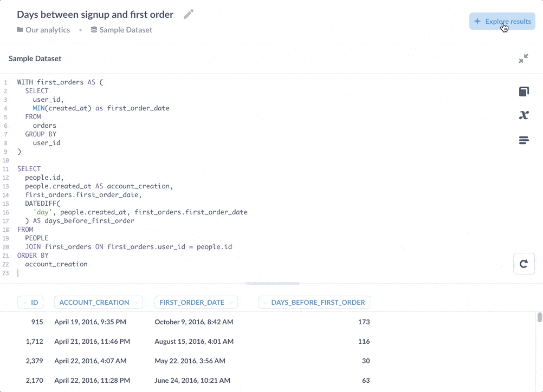Open the SQL variables panel

point(523,115)
